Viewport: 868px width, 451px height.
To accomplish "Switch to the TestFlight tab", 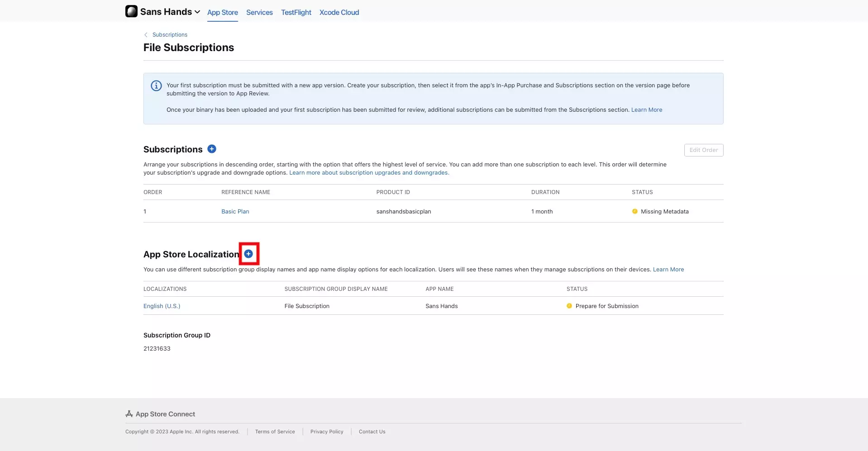I will [296, 12].
